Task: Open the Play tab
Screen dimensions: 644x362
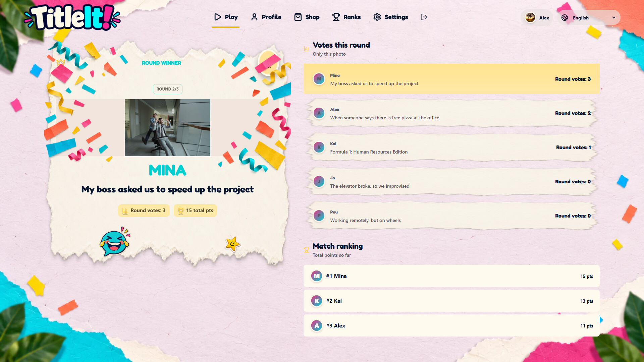Action: point(226,17)
